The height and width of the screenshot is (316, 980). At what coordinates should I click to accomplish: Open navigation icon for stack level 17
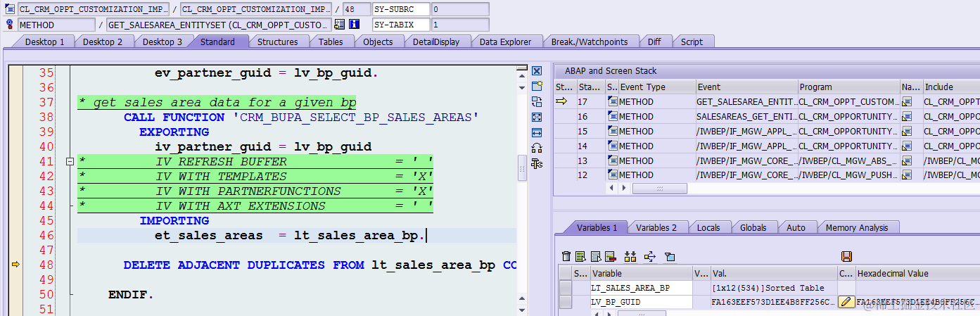[x=907, y=102]
